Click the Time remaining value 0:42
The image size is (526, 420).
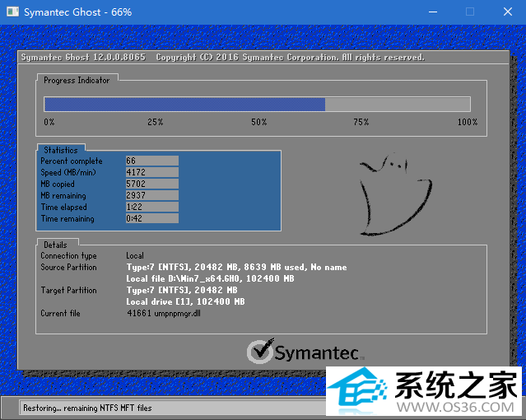(152, 218)
